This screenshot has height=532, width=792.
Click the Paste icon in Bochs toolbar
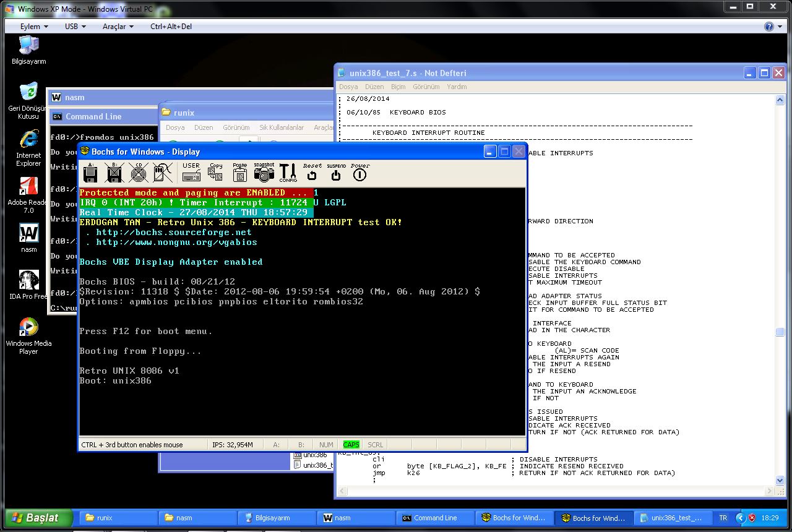[240, 173]
